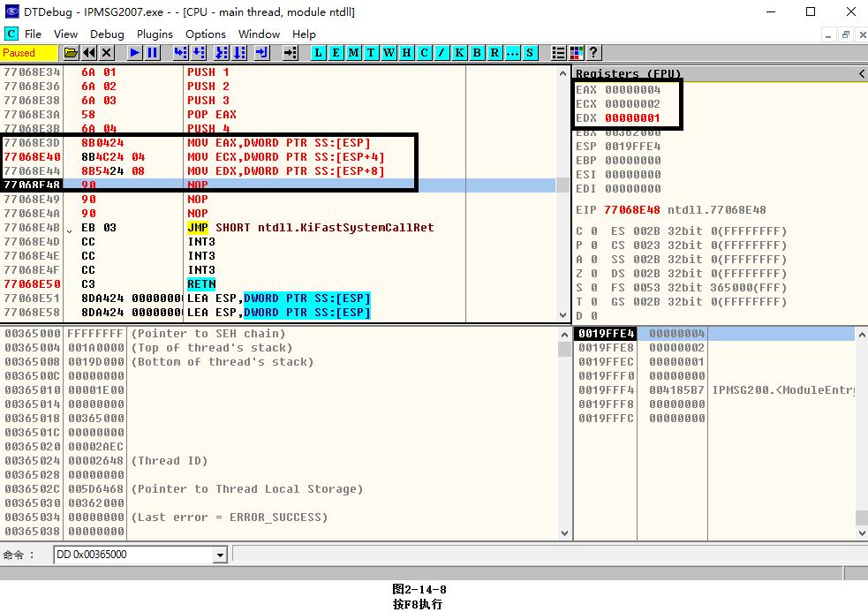Select the JMP SHORT ntdll.KiFastSystemCallRet line
The width and height of the screenshot is (868, 612).
pyautogui.click(x=278, y=228)
